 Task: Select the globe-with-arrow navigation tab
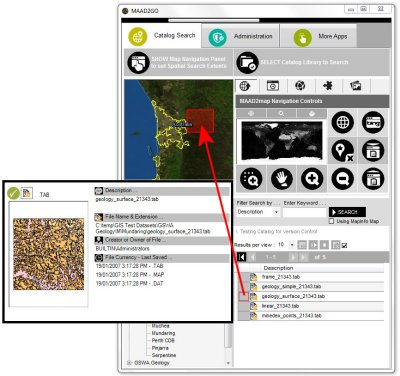tap(245, 86)
